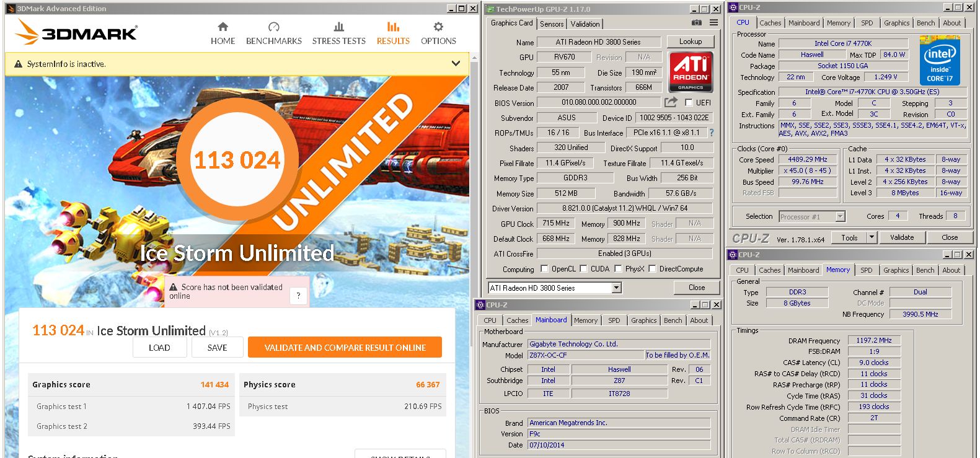Click the 'Score has not been validated' warning icon

173,287
